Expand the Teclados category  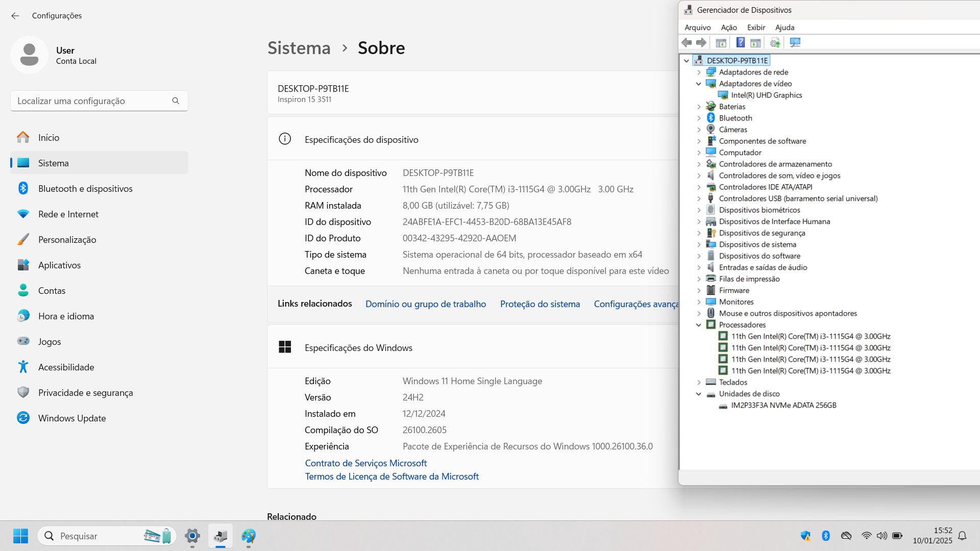[x=699, y=382]
